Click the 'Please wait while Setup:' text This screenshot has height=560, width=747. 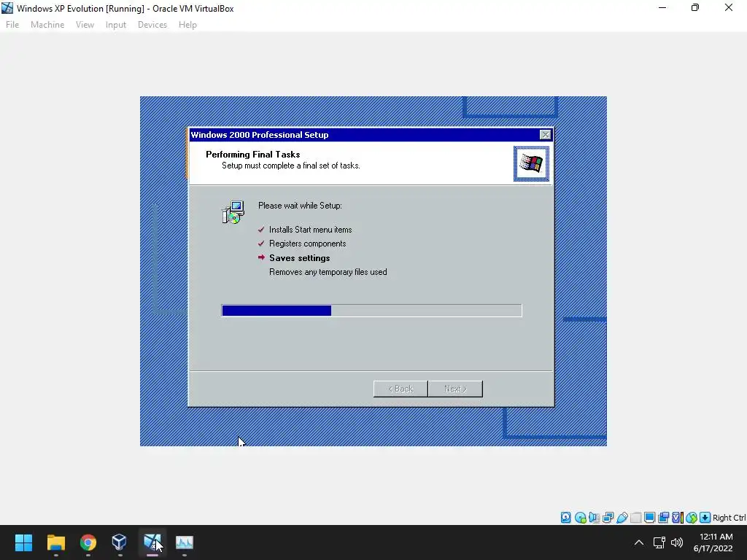(300, 206)
